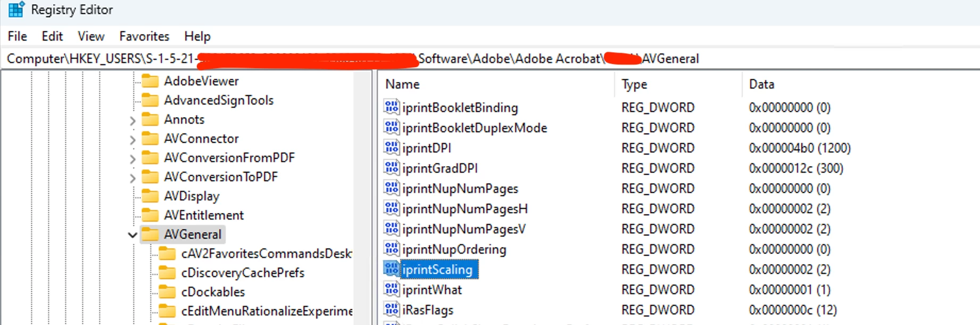Click the cDockables folder icon
The height and width of the screenshot is (325, 980).
(x=168, y=292)
